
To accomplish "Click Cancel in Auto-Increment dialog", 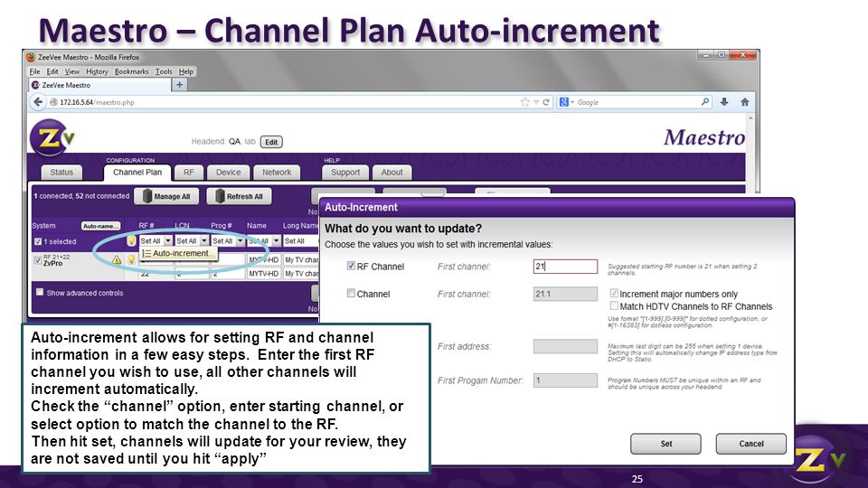I will [x=750, y=444].
